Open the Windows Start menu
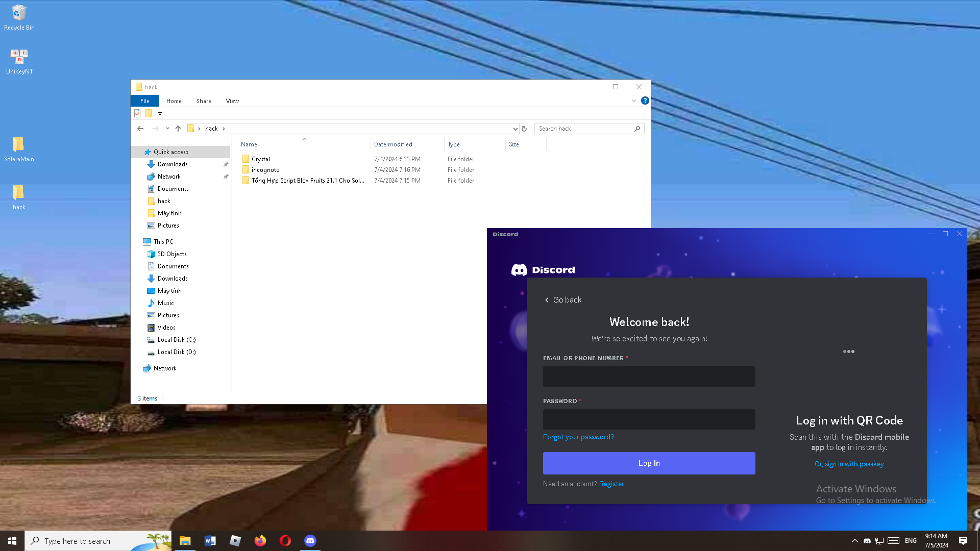The height and width of the screenshot is (551, 980). 12,541
